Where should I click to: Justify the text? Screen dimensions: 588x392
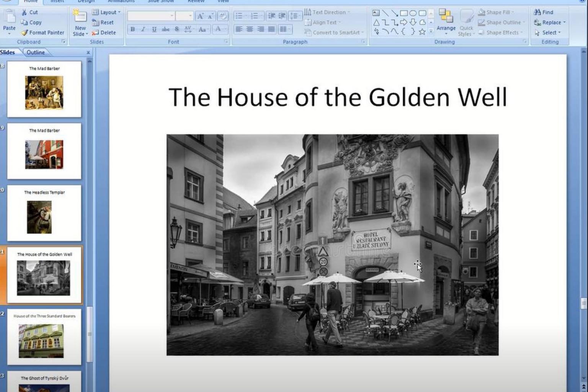271,29
